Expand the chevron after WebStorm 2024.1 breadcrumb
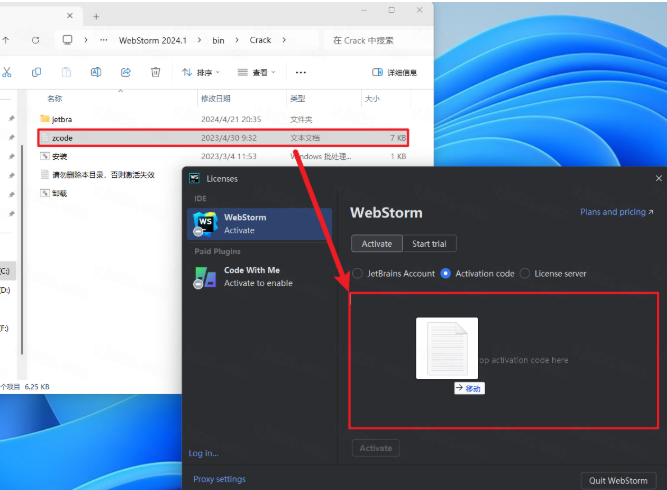The height and width of the screenshot is (490, 667). point(200,40)
